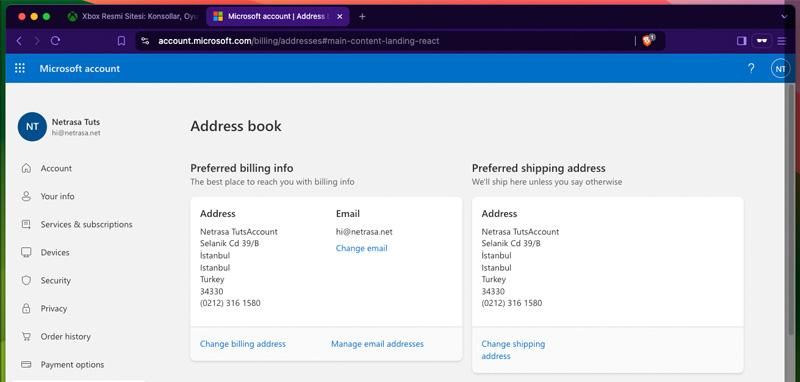Image resolution: width=800 pixels, height=382 pixels.
Task: Close the Microsoft account tab
Action: (340, 16)
